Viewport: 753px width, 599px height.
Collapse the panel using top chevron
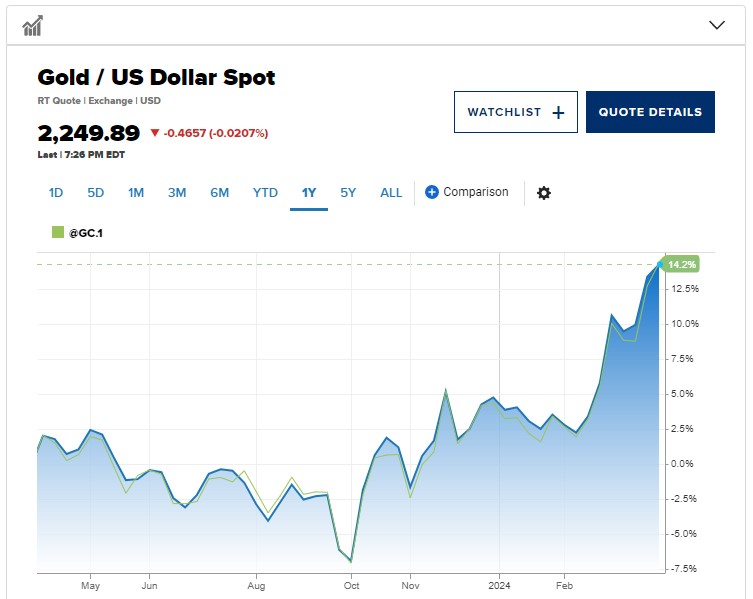(716, 25)
